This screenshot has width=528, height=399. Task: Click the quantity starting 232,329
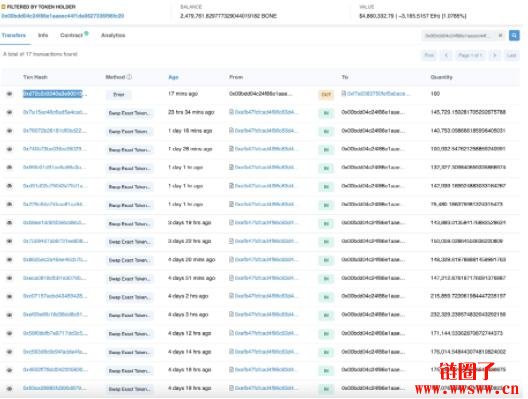point(468,314)
